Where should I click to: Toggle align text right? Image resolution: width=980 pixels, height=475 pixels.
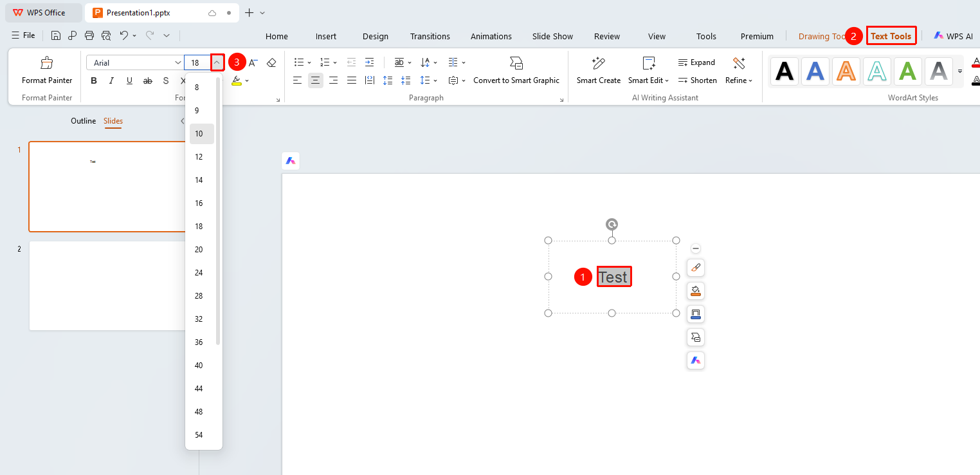[x=333, y=80]
